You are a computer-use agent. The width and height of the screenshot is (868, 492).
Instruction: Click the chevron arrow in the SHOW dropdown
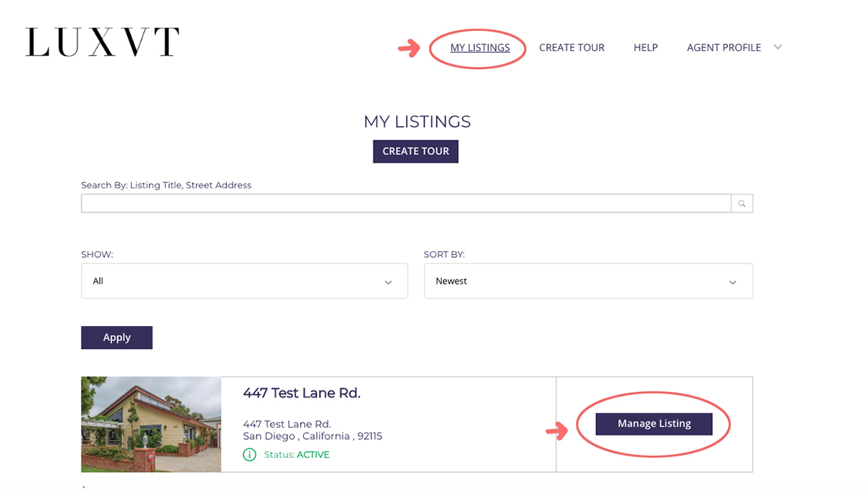[x=388, y=282]
